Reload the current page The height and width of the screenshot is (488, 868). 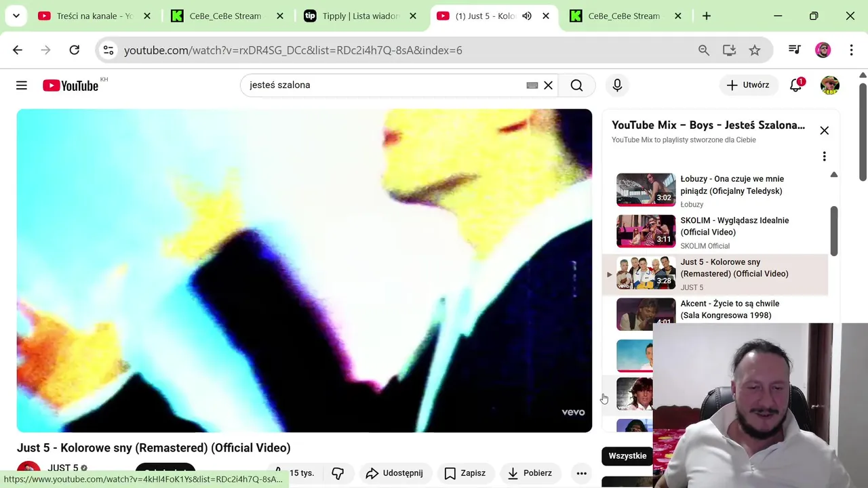[75, 49]
